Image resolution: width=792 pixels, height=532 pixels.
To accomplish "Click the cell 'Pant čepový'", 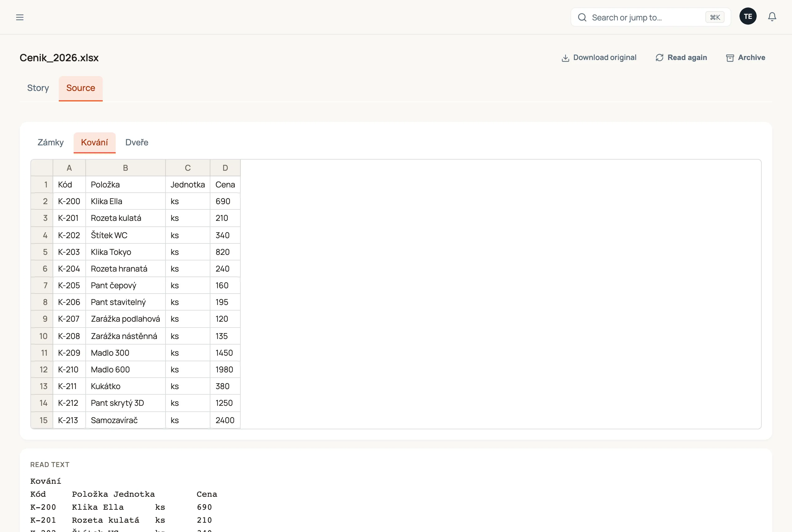I will 126,286.
